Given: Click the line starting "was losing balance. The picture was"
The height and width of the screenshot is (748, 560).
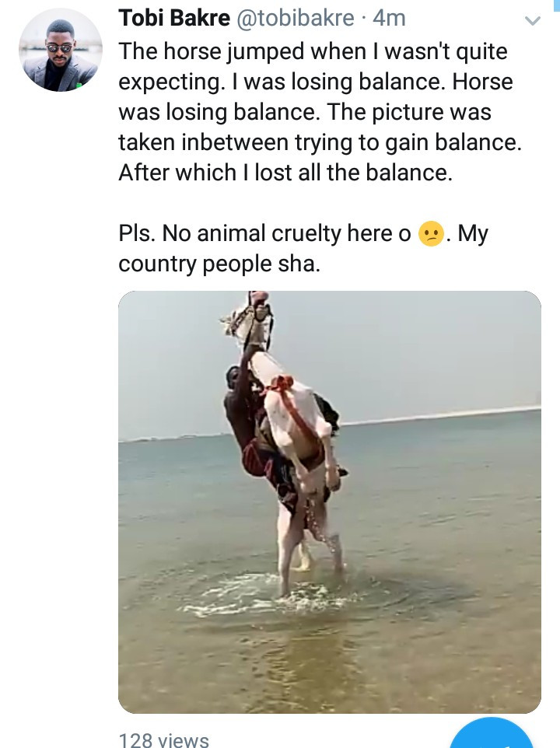Looking at the screenshot, I should (x=305, y=112).
